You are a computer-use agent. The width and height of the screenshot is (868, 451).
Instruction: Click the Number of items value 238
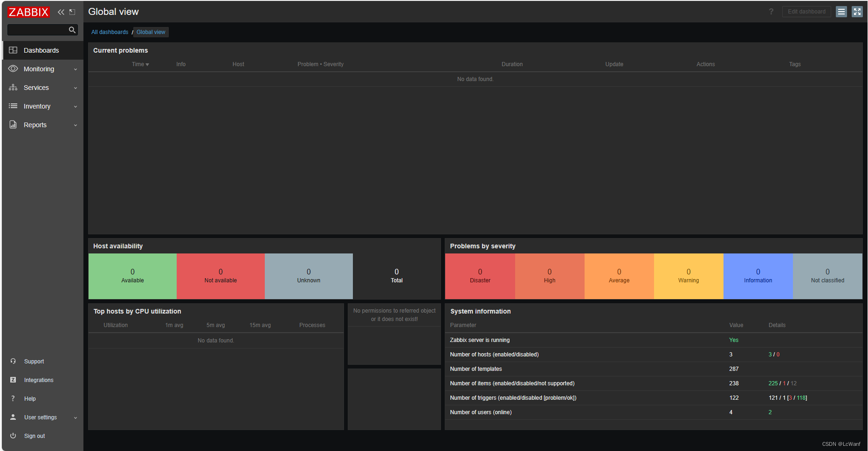pos(734,383)
